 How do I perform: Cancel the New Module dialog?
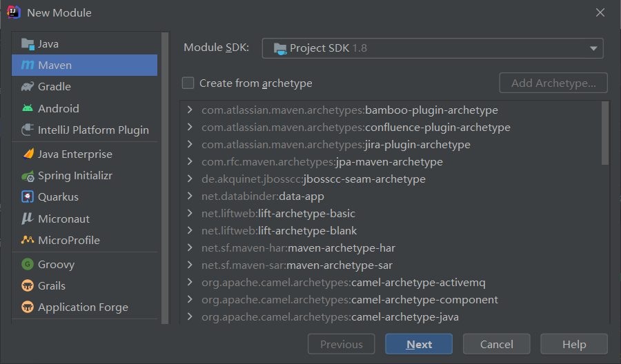tap(496, 344)
